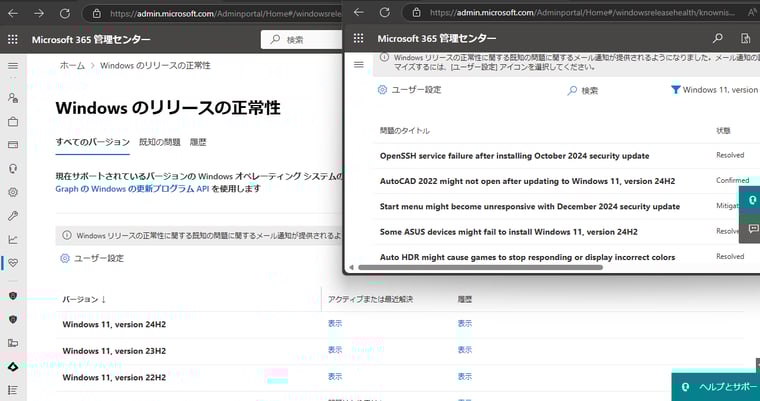Image resolution: width=760 pixels, height=401 pixels.
Task: Click ホーム breadcrumb link
Action: (72, 65)
